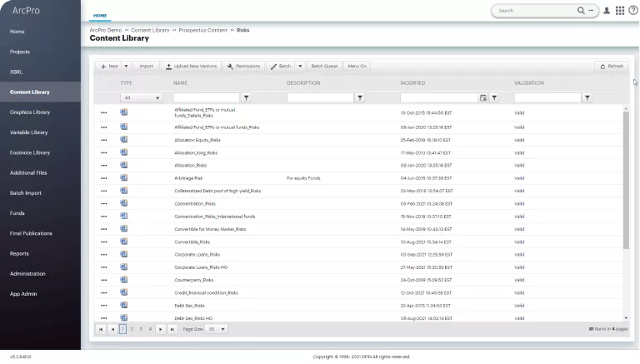Image resolution: width=640 pixels, height=364 pixels.
Task: Click the Menu On button
Action: click(x=357, y=66)
